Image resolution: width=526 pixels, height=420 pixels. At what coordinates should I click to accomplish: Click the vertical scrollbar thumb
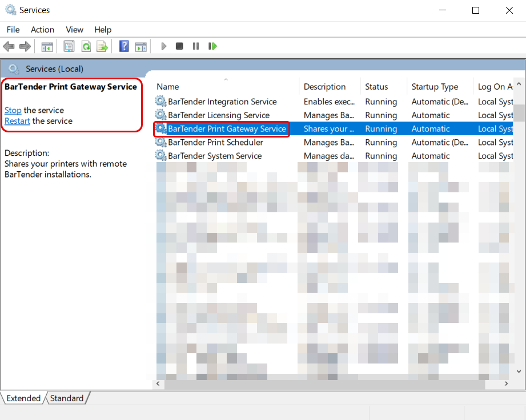pyautogui.click(x=519, y=112)
